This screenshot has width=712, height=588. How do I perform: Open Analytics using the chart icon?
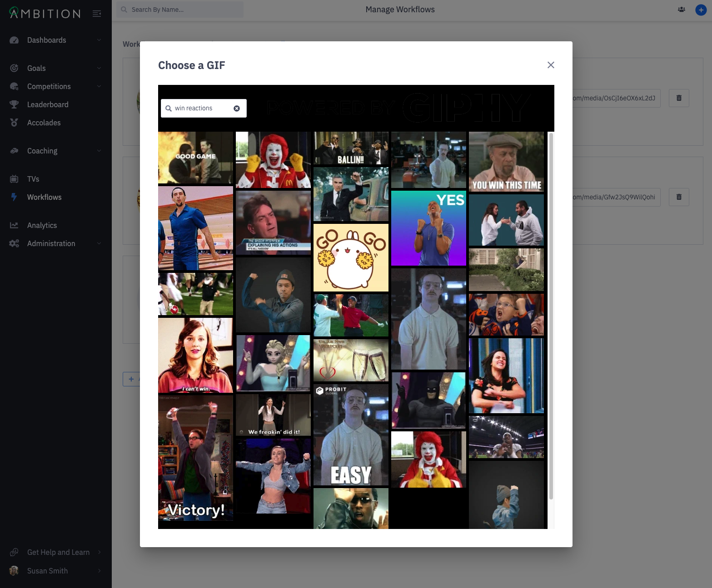14,225
